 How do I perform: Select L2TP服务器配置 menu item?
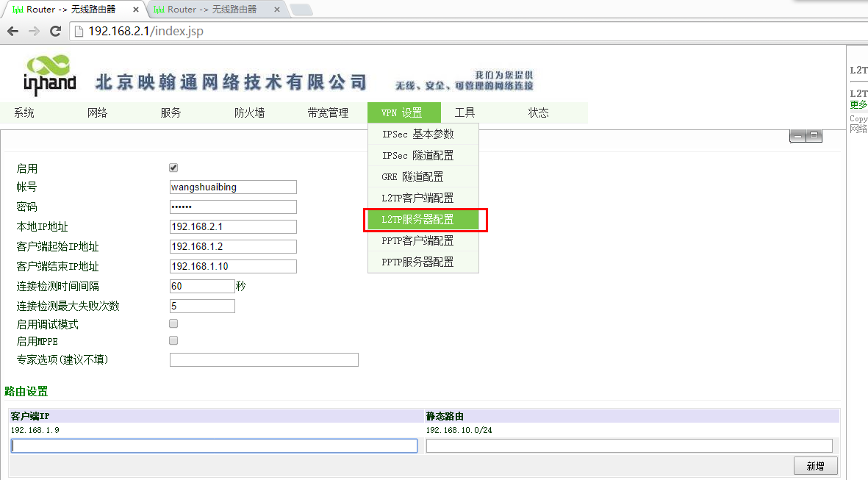[x=417, y=220]
